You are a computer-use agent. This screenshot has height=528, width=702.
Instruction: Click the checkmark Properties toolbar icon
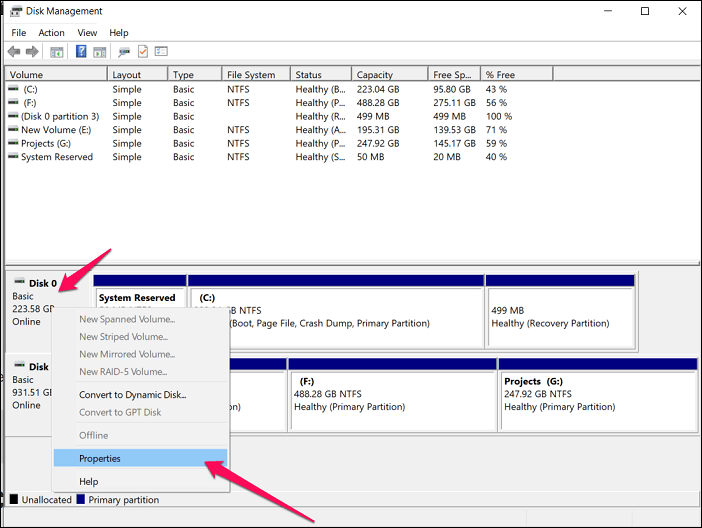pos(143,52)
